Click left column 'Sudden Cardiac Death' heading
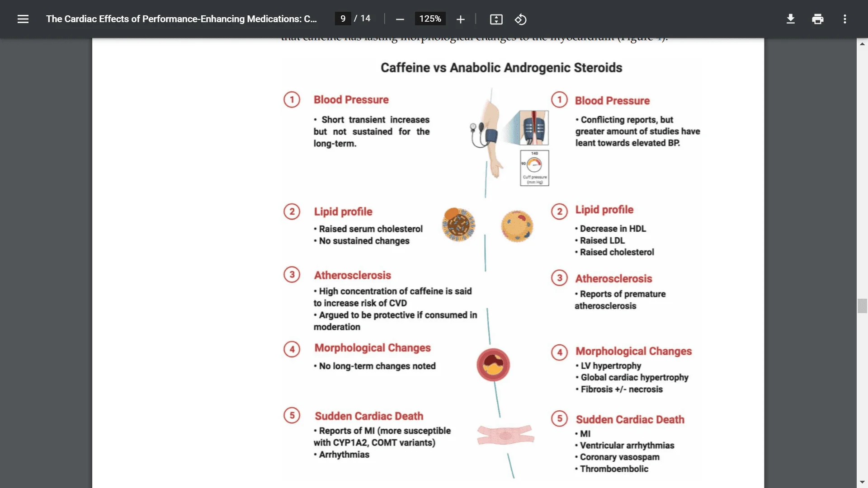The image size is (868, 488). tap(369, 416)
